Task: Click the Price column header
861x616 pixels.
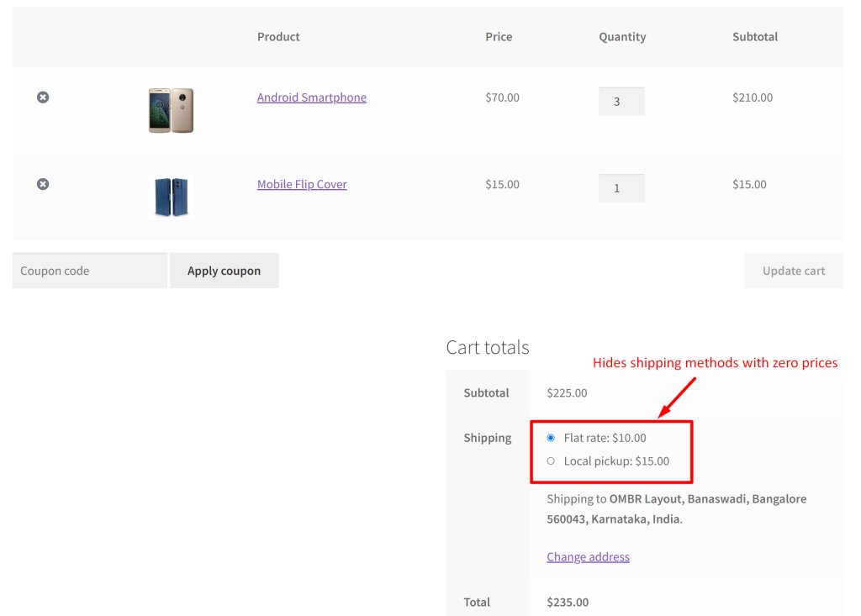Action: click(499, 37)
